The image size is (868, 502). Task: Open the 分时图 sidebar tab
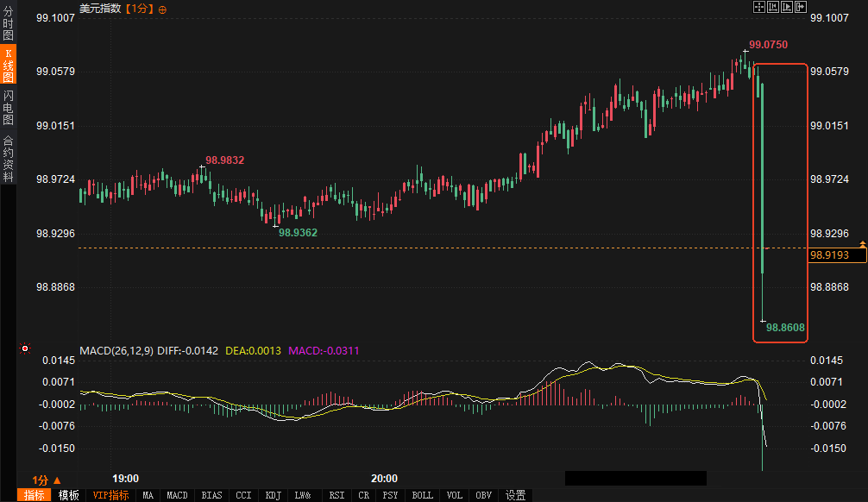9,22
